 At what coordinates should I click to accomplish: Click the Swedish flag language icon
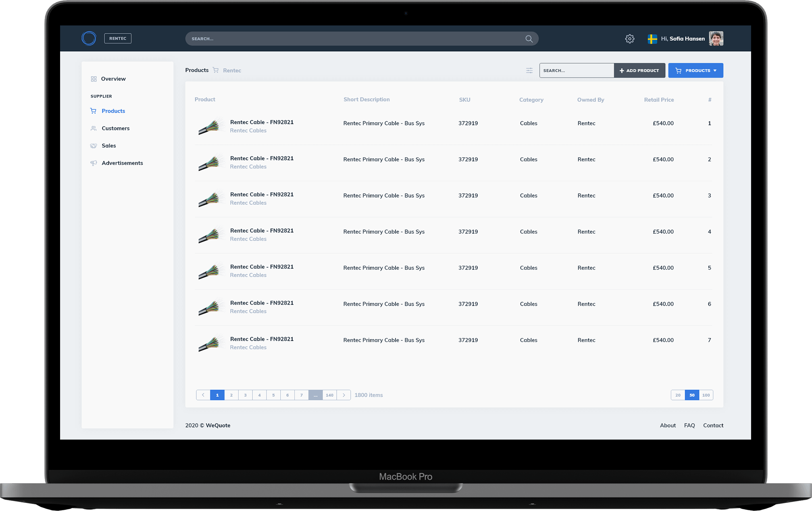point(652,39)
